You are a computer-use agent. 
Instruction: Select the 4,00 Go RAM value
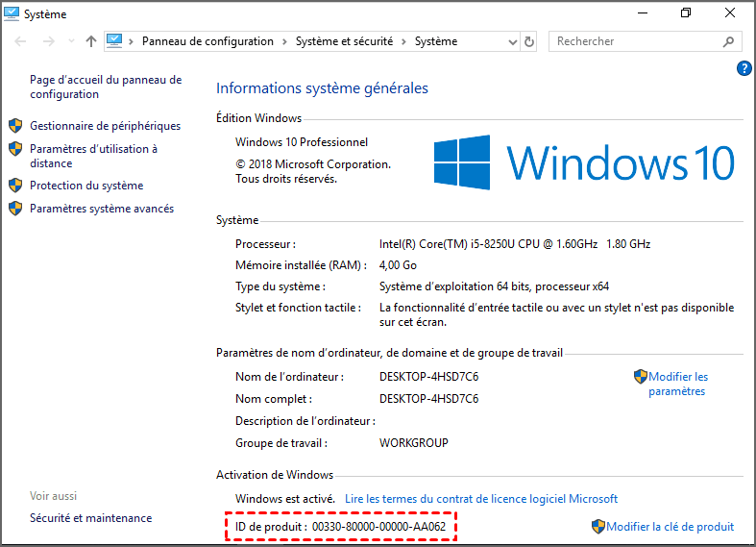[x=398, y=265]
